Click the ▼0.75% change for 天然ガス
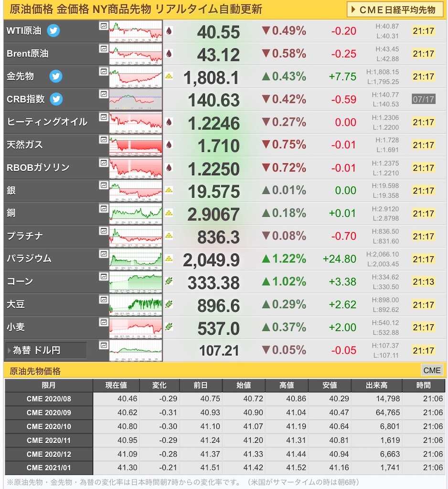 tap(284, 145)
